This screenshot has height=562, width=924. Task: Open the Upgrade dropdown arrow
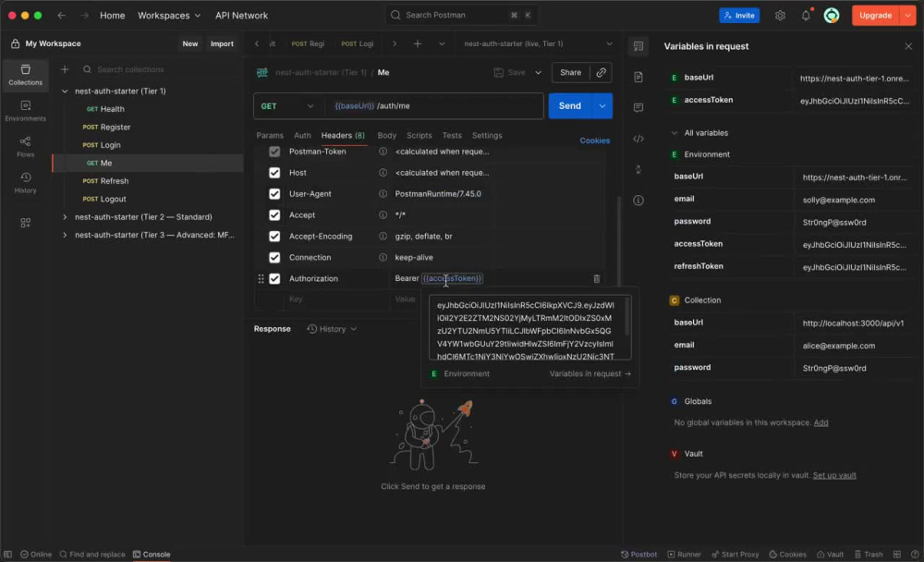[x=908, y=16]
